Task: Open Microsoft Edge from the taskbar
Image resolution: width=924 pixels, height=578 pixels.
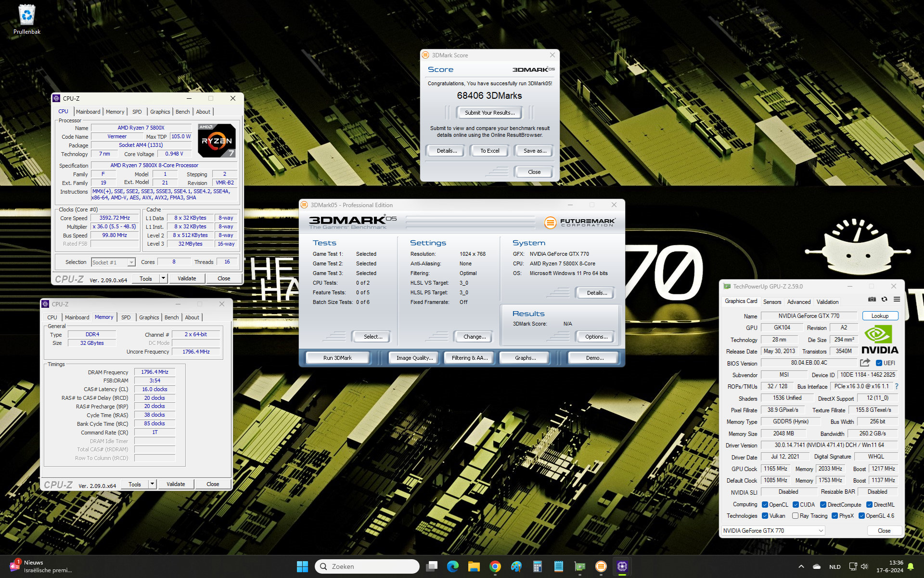Action: 453,566
